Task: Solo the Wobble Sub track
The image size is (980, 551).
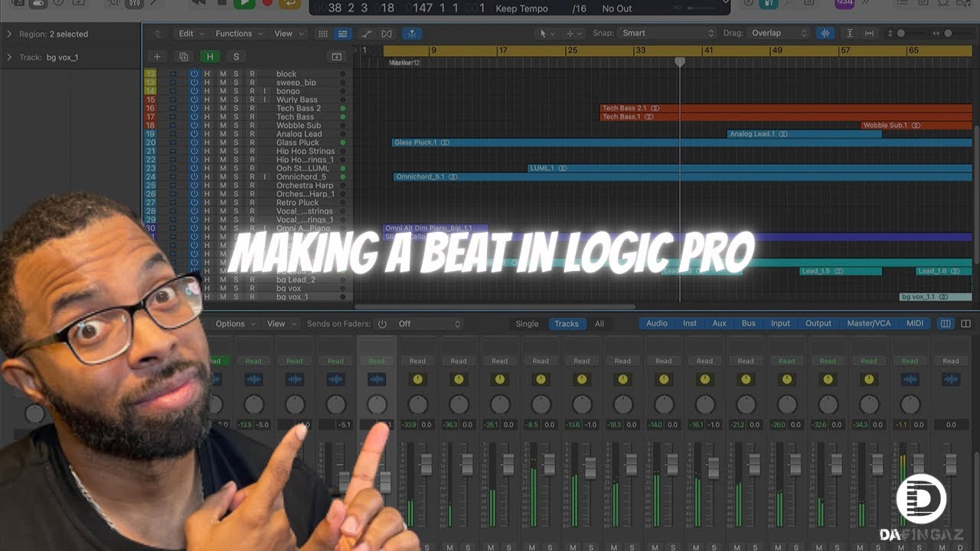Action: pyautogui.click(x=236, y=126)
